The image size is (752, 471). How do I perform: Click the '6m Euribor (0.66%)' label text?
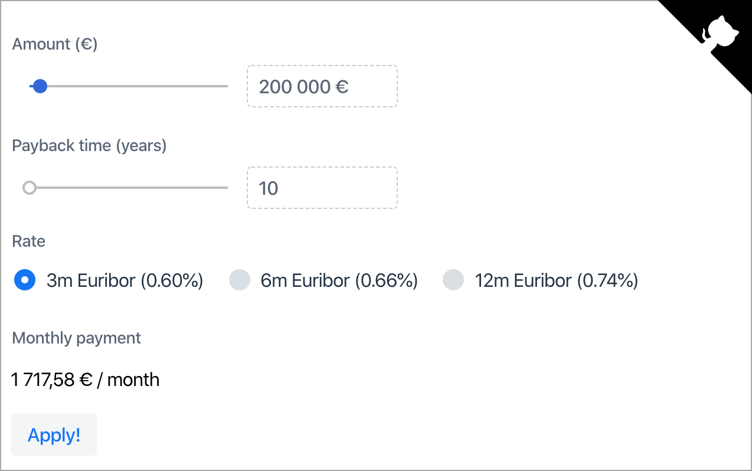point(339,281)
